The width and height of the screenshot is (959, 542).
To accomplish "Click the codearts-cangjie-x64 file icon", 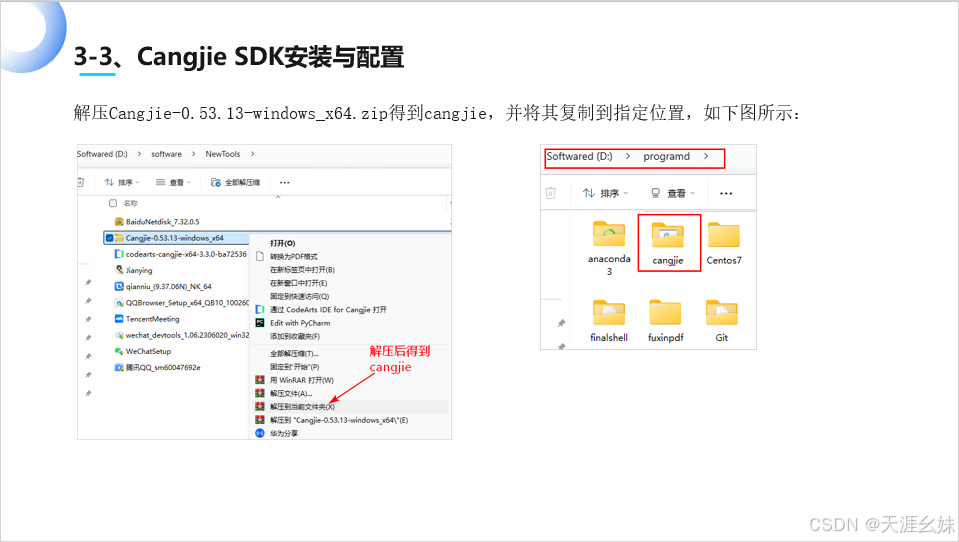I will click(119, 254).
